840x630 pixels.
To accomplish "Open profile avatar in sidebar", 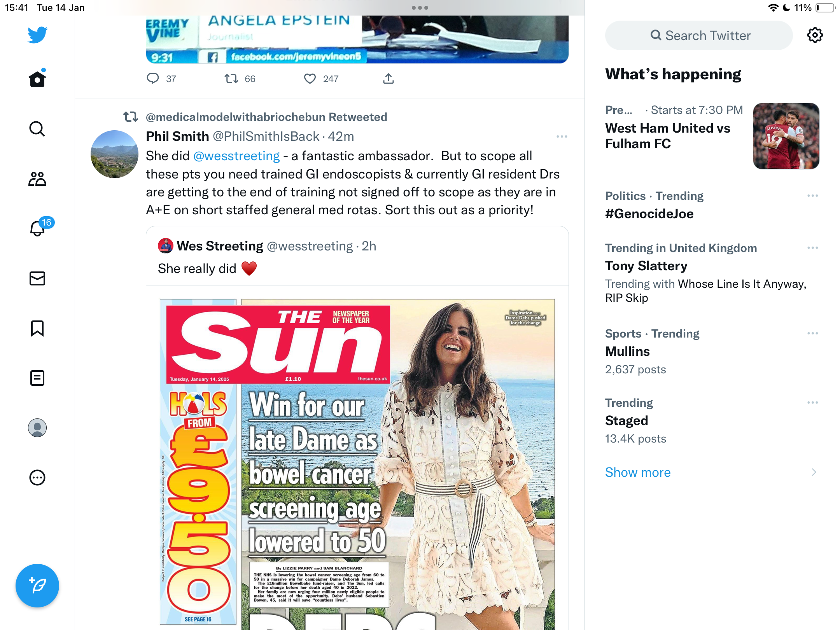I will (x=37, y=428).
